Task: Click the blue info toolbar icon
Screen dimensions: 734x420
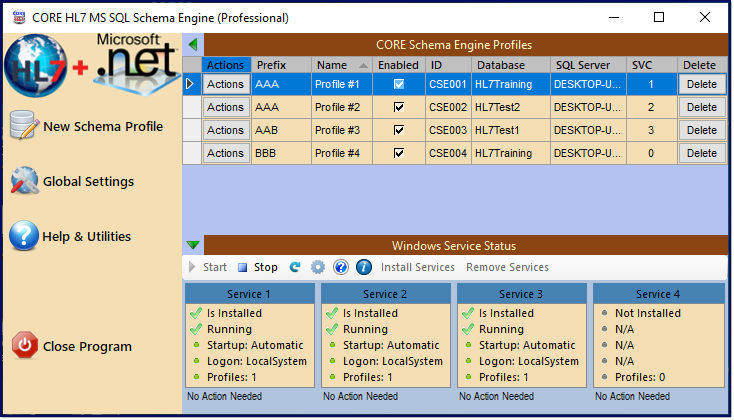Action: pyautogui.click(x=364, y=267)
